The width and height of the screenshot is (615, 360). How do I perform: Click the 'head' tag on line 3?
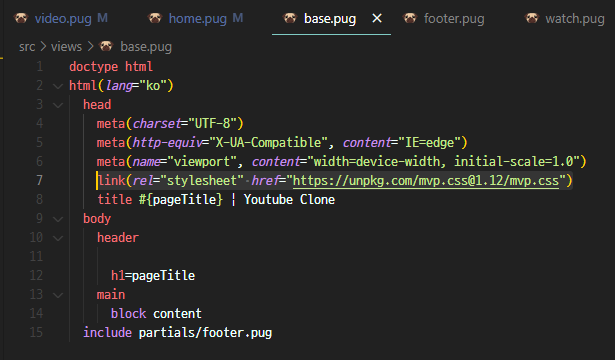point(97,105)
